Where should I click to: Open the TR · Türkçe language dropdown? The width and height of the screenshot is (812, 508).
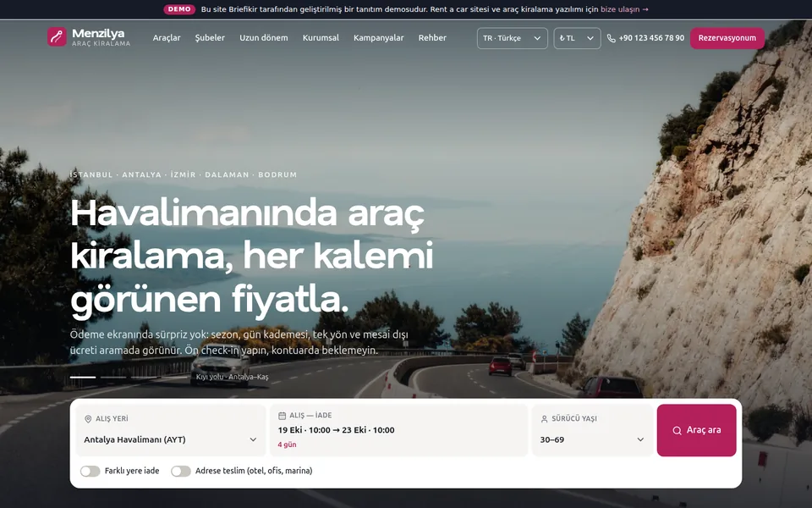click(x=513, y=38)
